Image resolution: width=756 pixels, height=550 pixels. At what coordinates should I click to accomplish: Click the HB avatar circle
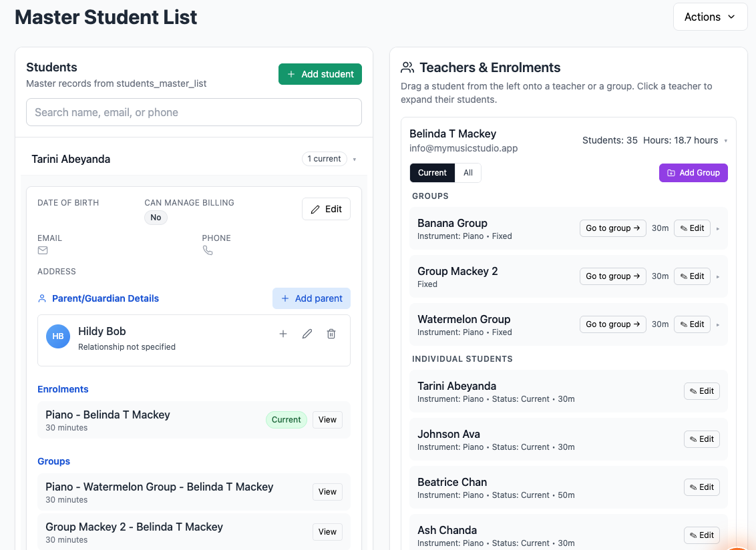pyautogui.click(x=58, y=336)
